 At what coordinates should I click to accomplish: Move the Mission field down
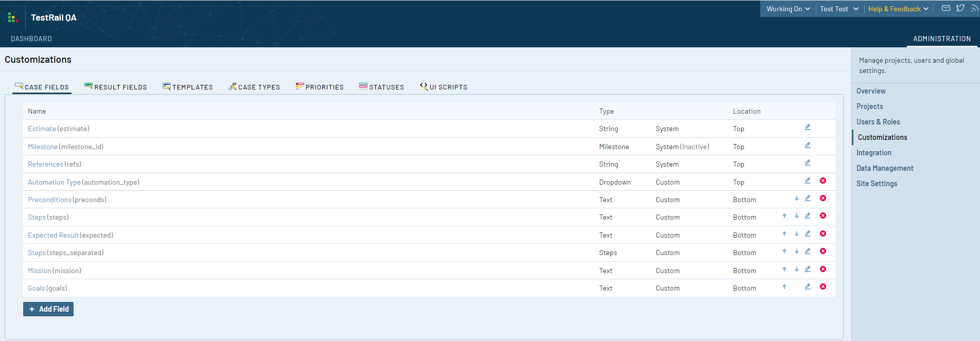click(797, 269)
